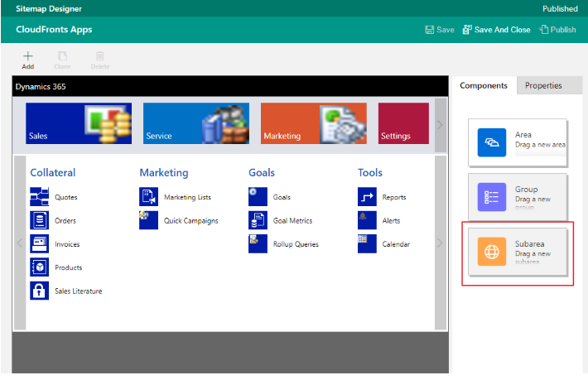Click the Quick Campaigns label
The height and width of the screenshot is (380, 588).
click(190, 221)
